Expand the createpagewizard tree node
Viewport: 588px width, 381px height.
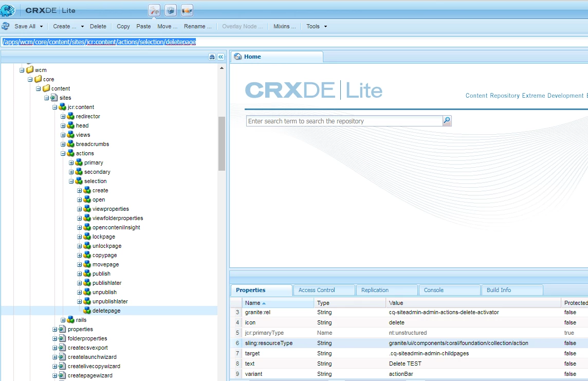point(55,375)
